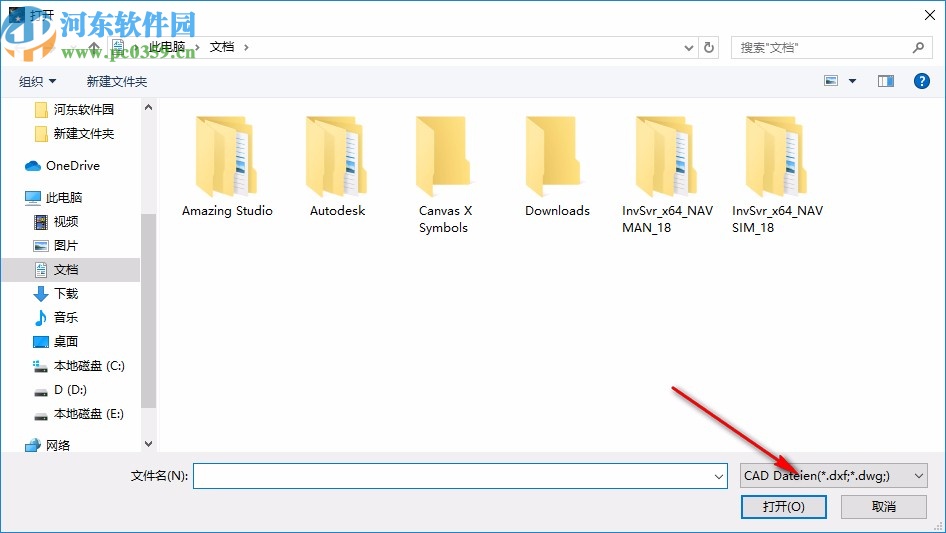The width and height of the screenshot is (946, 533).
Task: Select the InvSvr_x64_NAVMAN_18 folder
Action: point(667,175)
